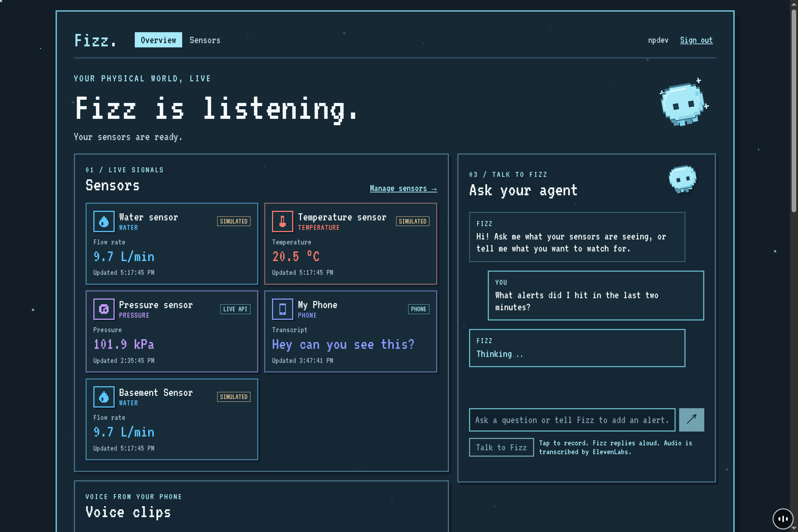Click 'Updated 3:47:41 PM' on My Phone
This screenshot has height=532, width=798.
coord(302,360)
